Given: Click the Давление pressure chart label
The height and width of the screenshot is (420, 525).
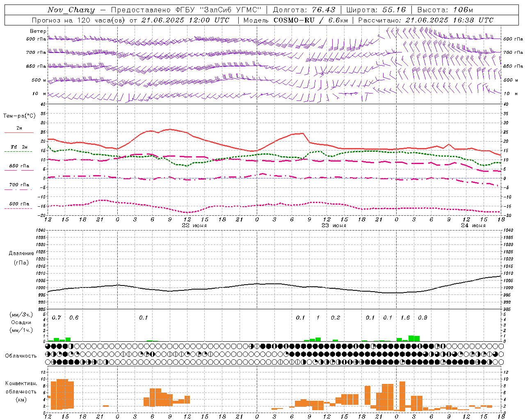Looking at the screenshot, I should click(x=21, y=253).
